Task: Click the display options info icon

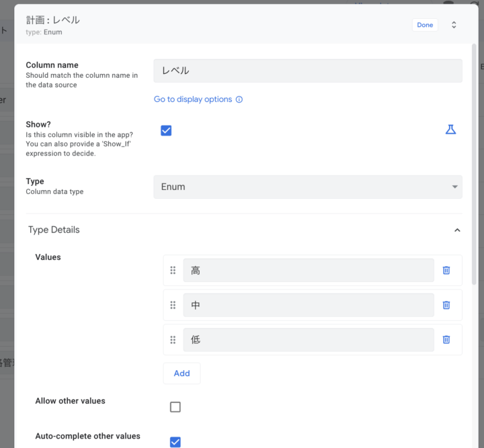Action: pos(239,99)
